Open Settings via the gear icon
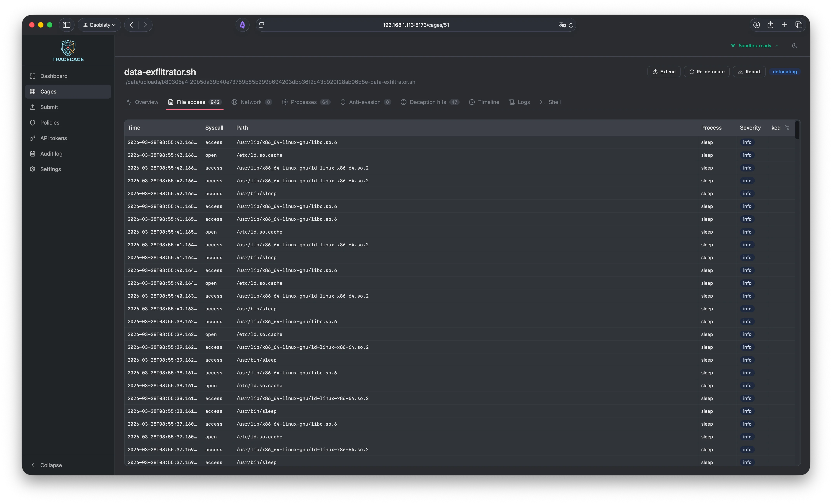 click(33, 169)
